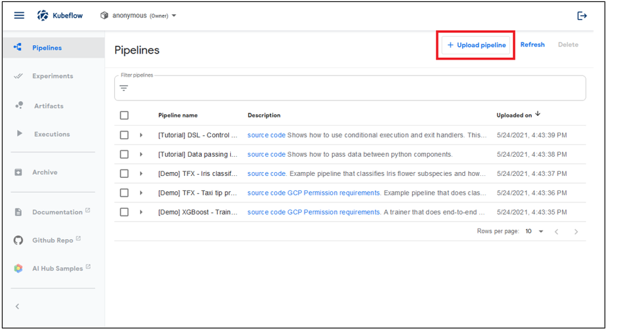The height and width of the screenshot is (330, 644).
Task: Click the Github Repo icon
Action: [19, 240]
